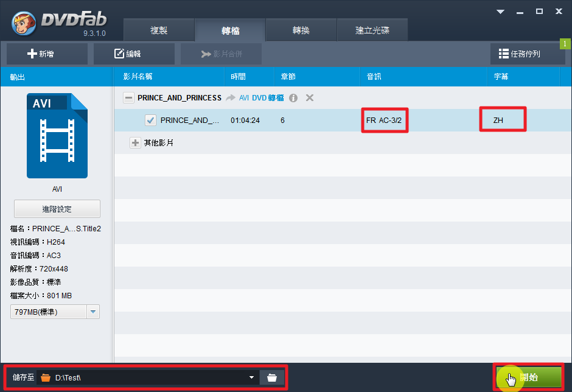Open the 797MB(標準) size dropdown
The image size is (572, 392).
click(93, 312)
